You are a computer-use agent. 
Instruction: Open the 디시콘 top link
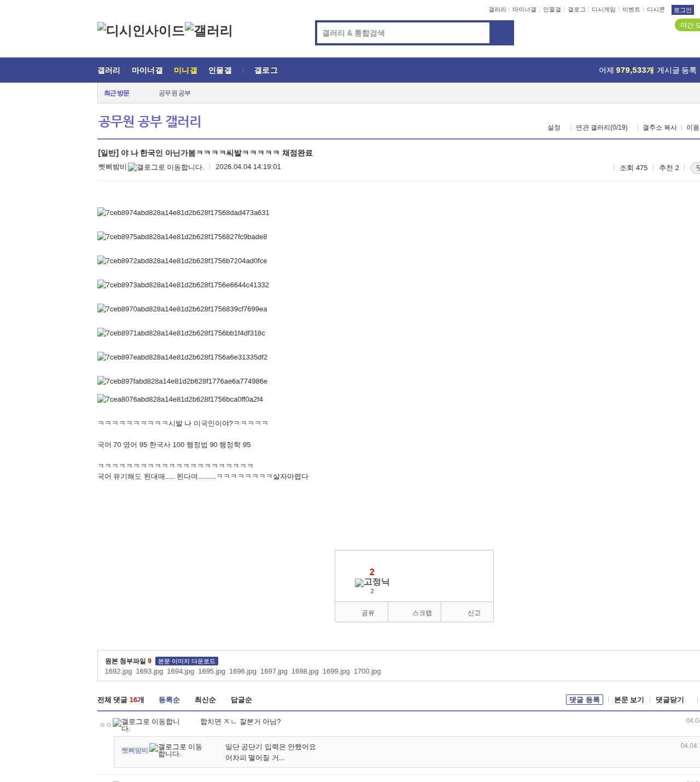pos(656,10)
